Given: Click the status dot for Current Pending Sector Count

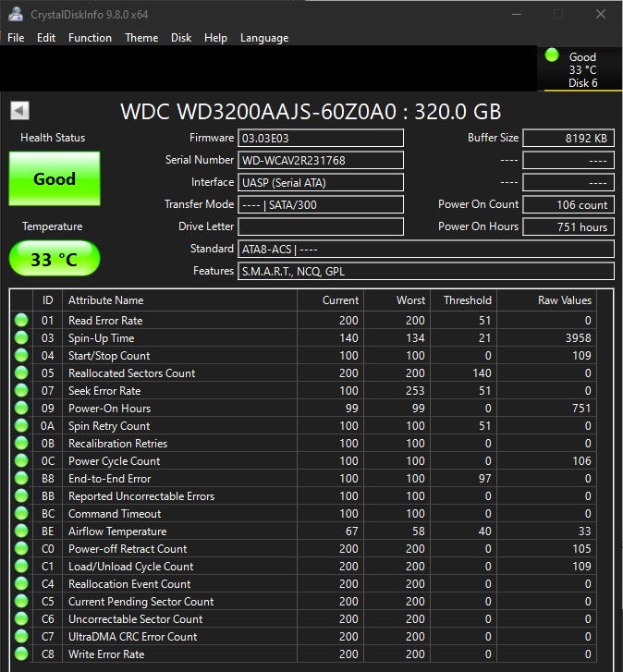Looking at the screenshot, I should [x=21, y=601].
